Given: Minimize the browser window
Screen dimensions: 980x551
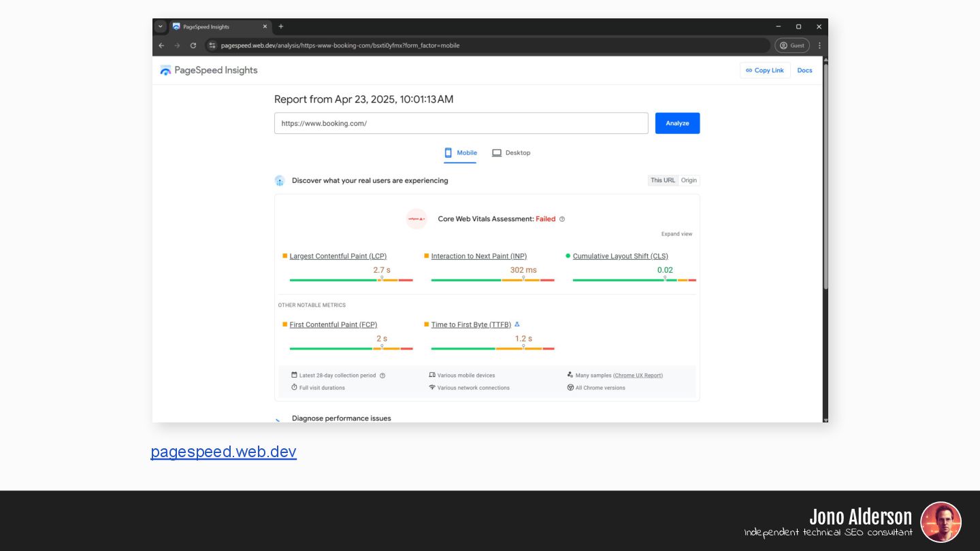Looking at the screenshot, I should coord(778,27).
